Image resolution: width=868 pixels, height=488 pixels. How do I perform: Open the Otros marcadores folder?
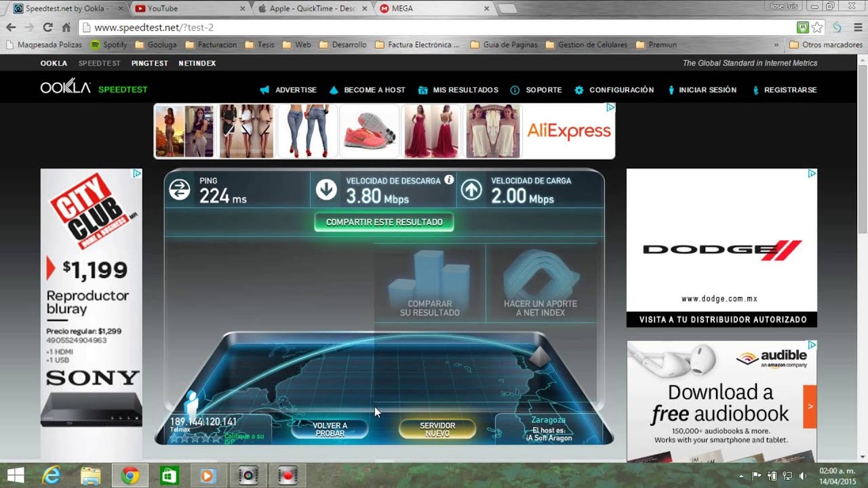pos(826,45)
